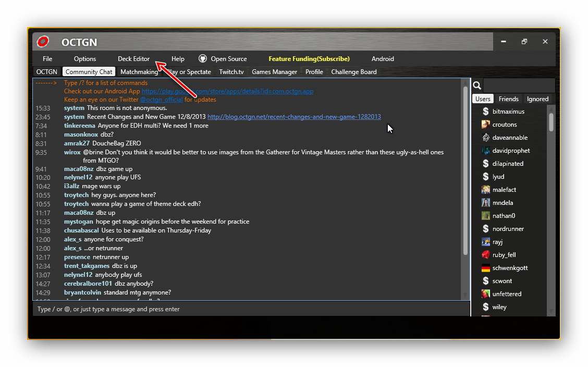Image resolution: width=588 pixels, height=367 pixels.
Task: Click rayj's avatar icon
Action: click(x=486, y=242)
